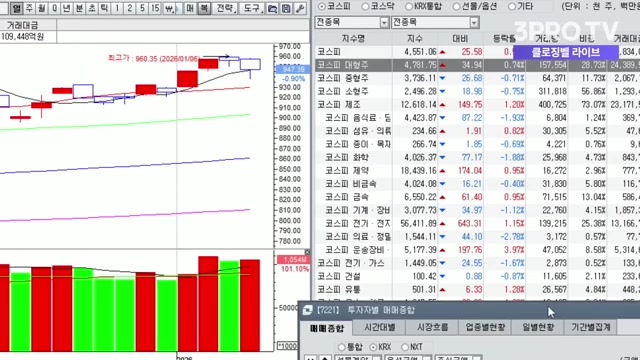Select the 코스피 전기·전자 row
The width and height of the screenshot is (640, 360).
pos(477,223)
